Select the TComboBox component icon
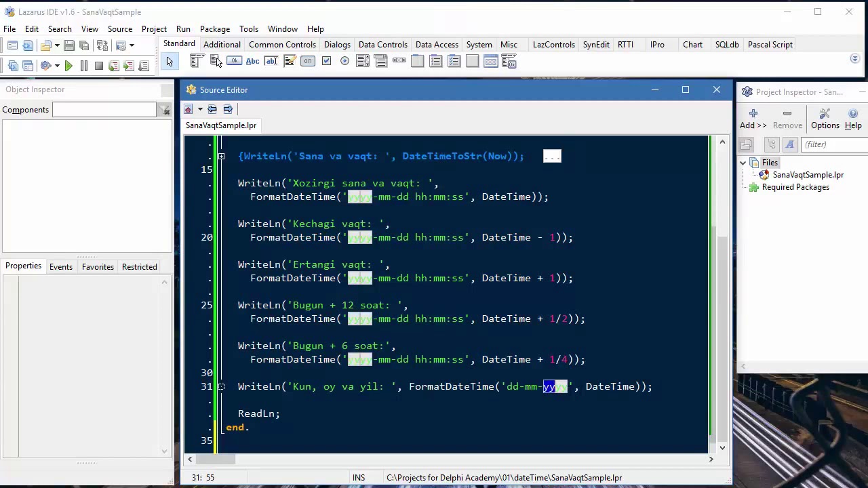868x488 pixels. tap(381, 62)
